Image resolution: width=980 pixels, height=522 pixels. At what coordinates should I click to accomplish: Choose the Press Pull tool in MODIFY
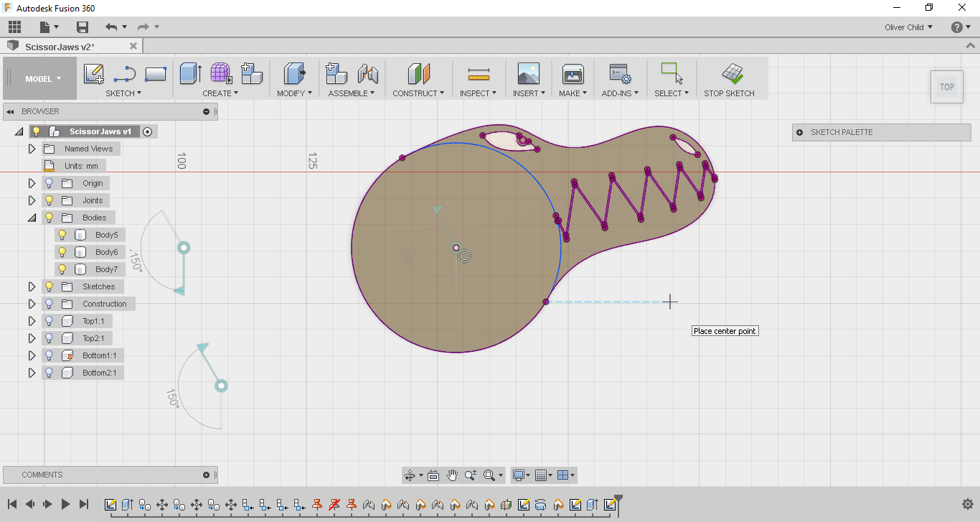pos(294,74)
